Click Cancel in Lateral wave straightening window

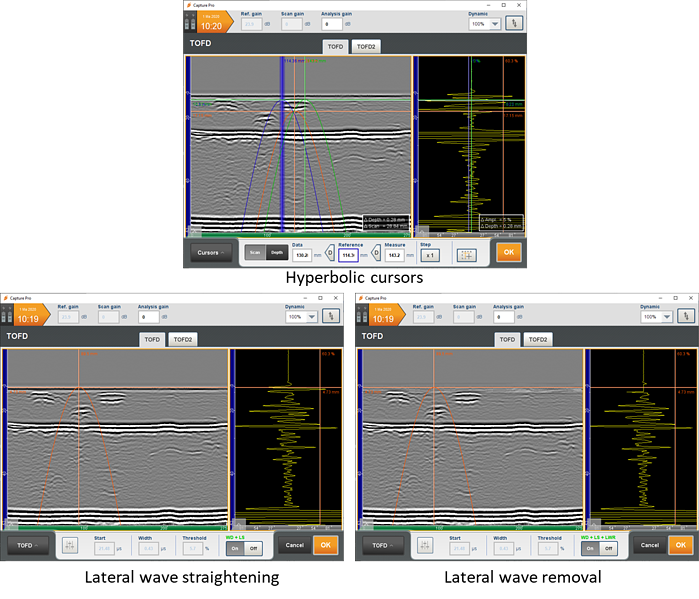[x=294, y=545]
